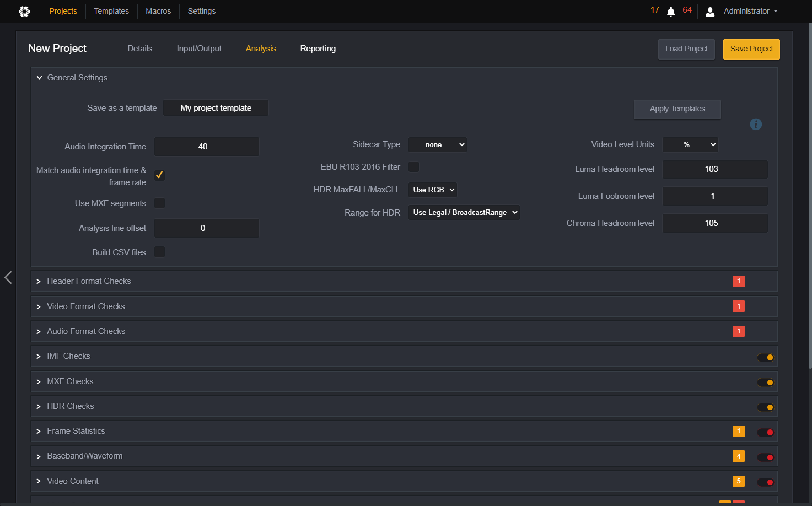Click the Apply Templates button
812x506 pixels.
pyautogui.click(x=677, y=109)
